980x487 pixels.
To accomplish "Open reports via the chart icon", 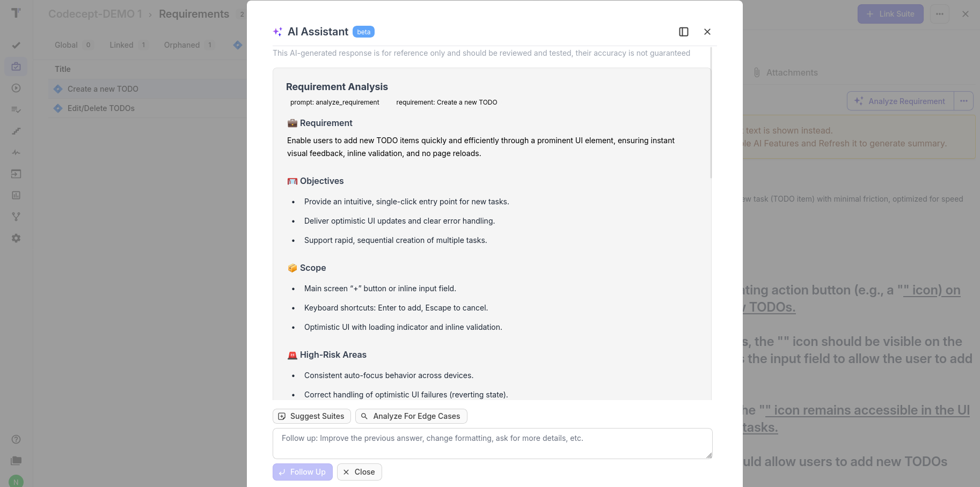I will pyautogui.click(x=16, y=195).
